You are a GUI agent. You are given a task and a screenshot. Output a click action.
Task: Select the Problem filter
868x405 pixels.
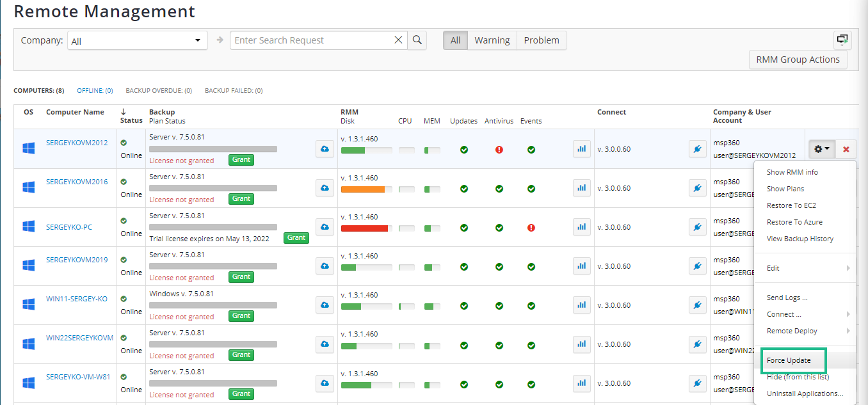pyautogui.click(x=541, y=40)
